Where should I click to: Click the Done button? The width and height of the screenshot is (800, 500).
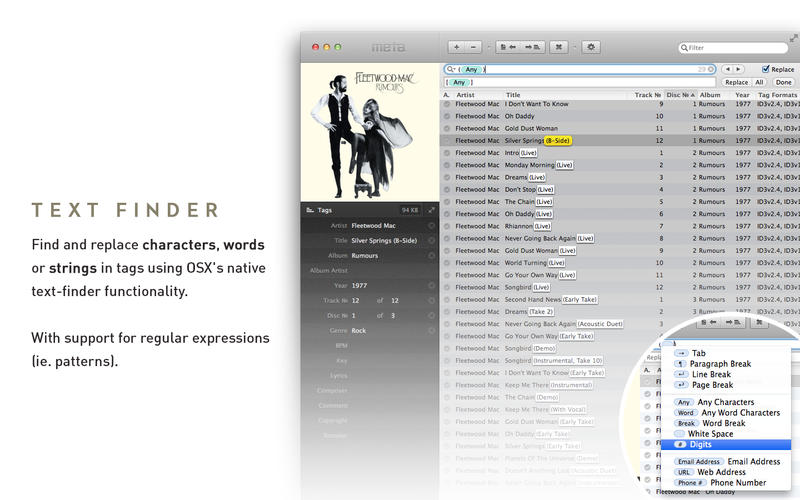783,82
